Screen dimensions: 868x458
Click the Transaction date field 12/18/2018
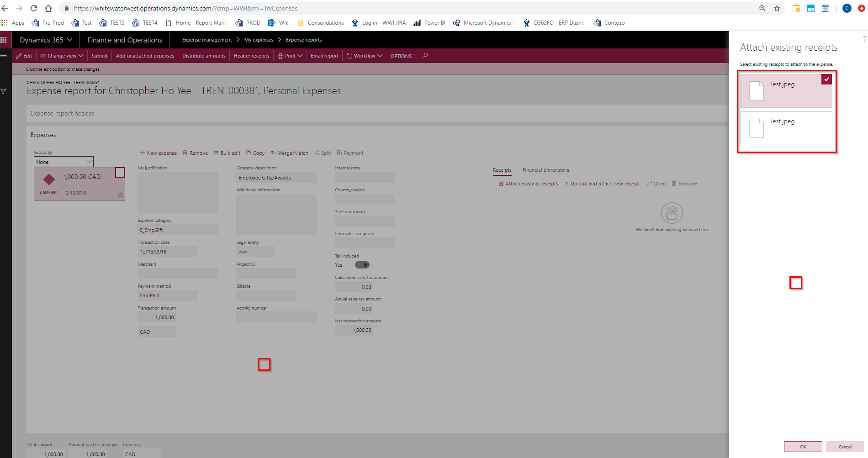[167, 252]
